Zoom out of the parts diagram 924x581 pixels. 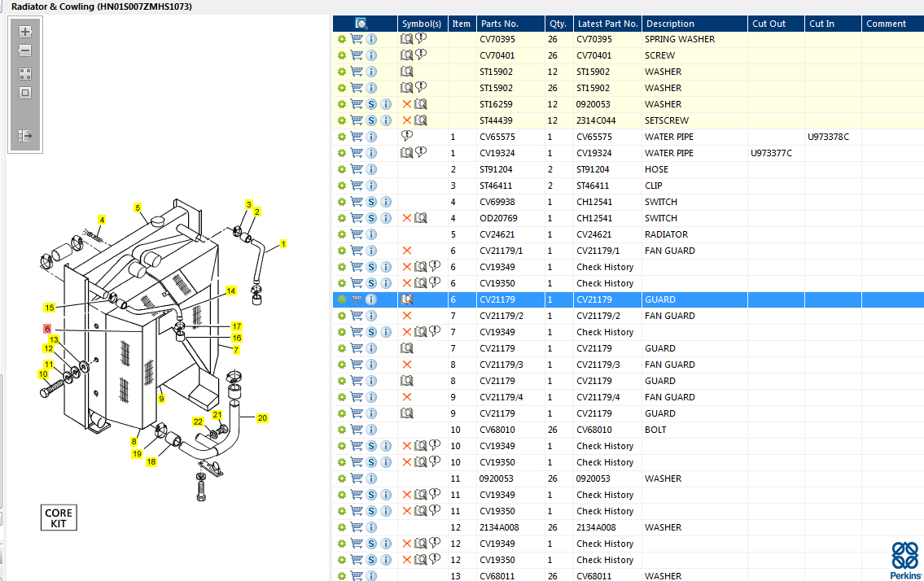(x=25, y=51)
